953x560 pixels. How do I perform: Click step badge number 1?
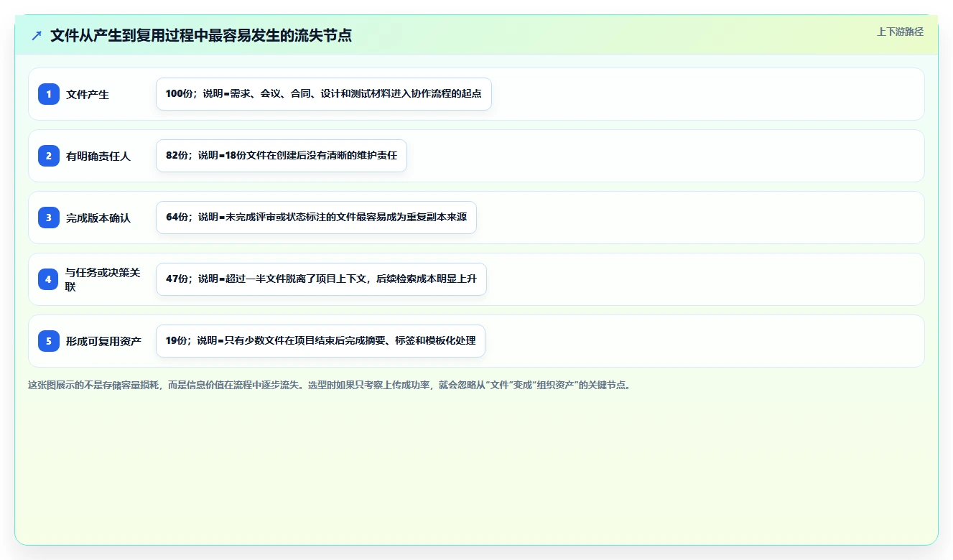[x=49, y=94]
